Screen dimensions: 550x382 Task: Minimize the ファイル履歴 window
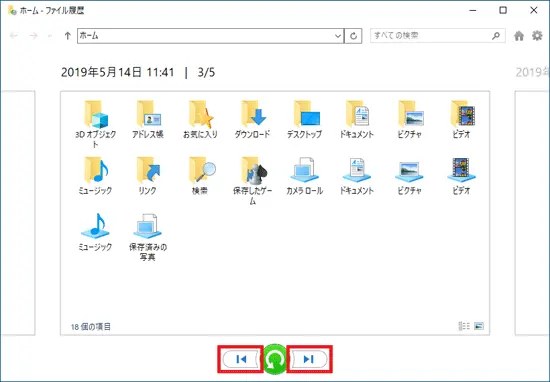coord(472,10)
